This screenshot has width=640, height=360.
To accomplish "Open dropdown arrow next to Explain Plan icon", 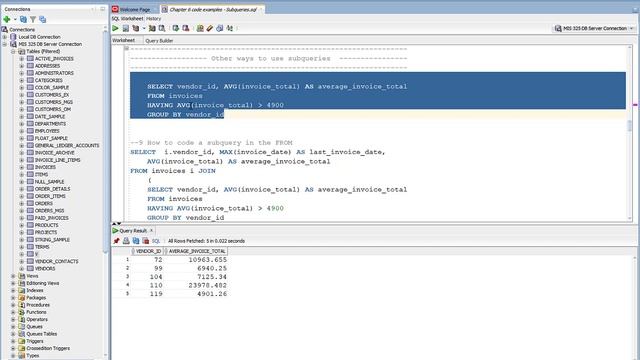I will (x=144, y=28).
